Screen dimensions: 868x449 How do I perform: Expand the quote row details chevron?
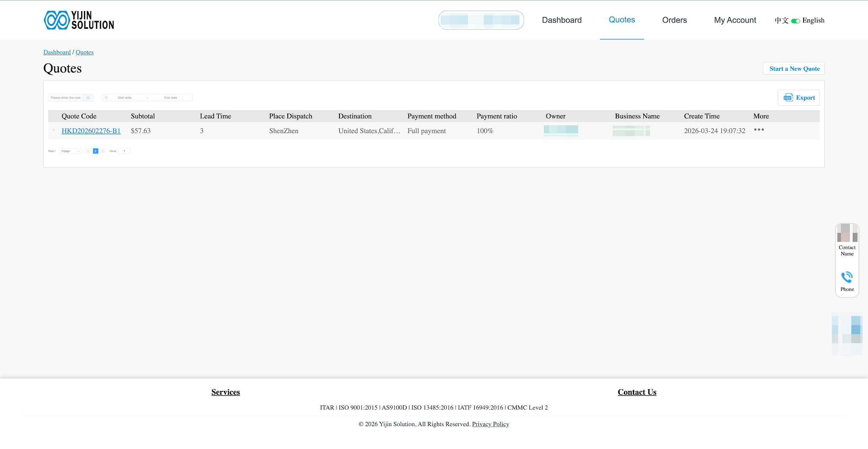[x=53, y=130]
